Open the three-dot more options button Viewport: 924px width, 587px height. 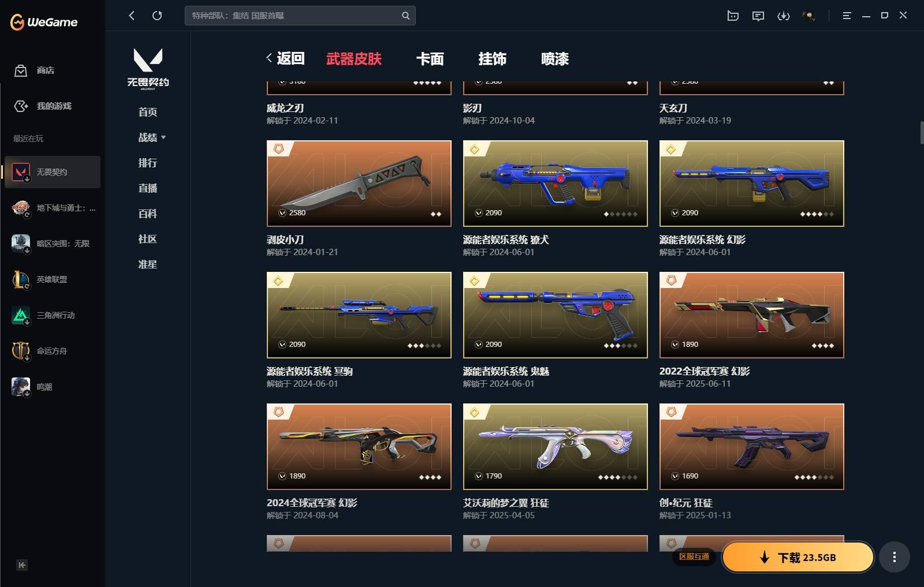click(x=895, y=557)
